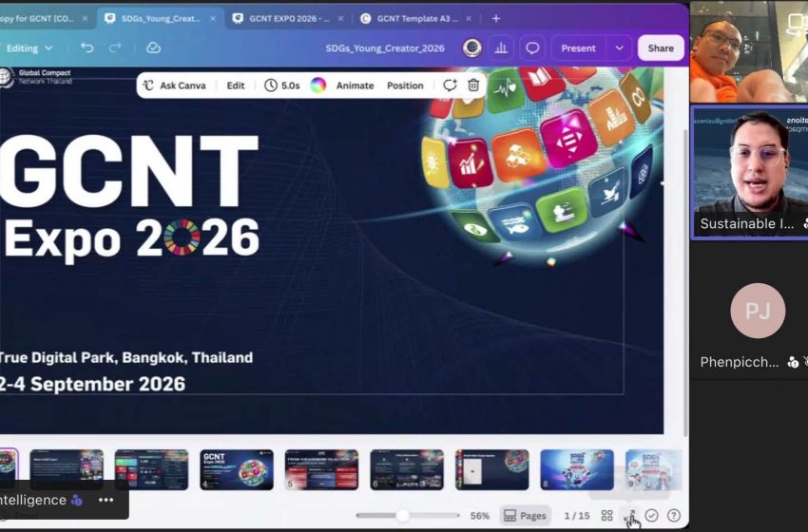
Task: Select page 9 thumbnail
Action: coord(653,469)
